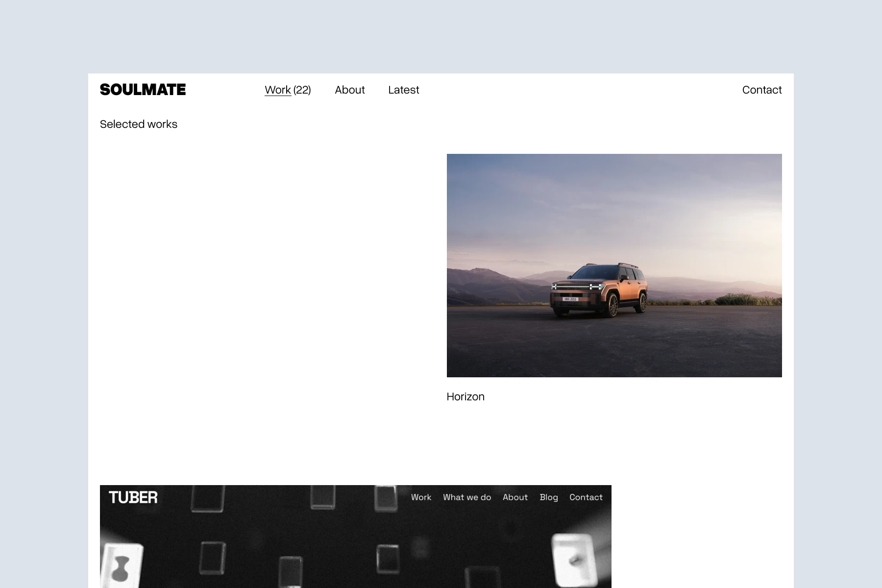Navigate to the About page
The height and width of the screenshot is (588, 882).
[349, 90]
